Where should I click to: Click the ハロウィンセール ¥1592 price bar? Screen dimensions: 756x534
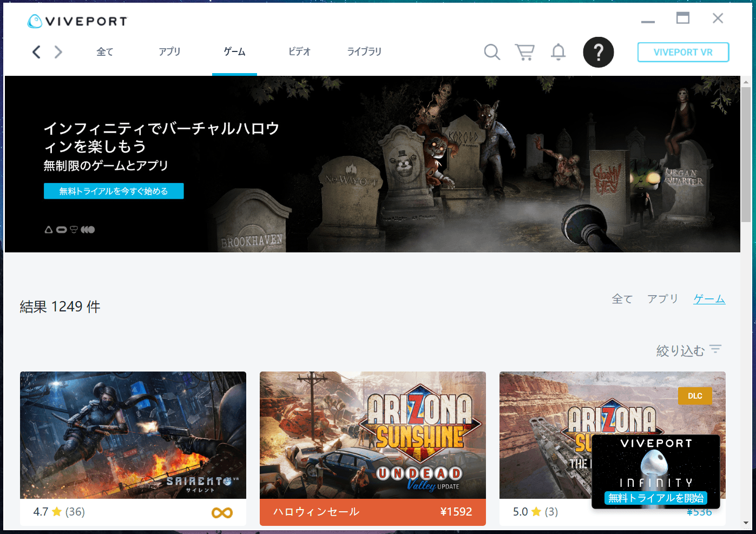coord(373,512)
